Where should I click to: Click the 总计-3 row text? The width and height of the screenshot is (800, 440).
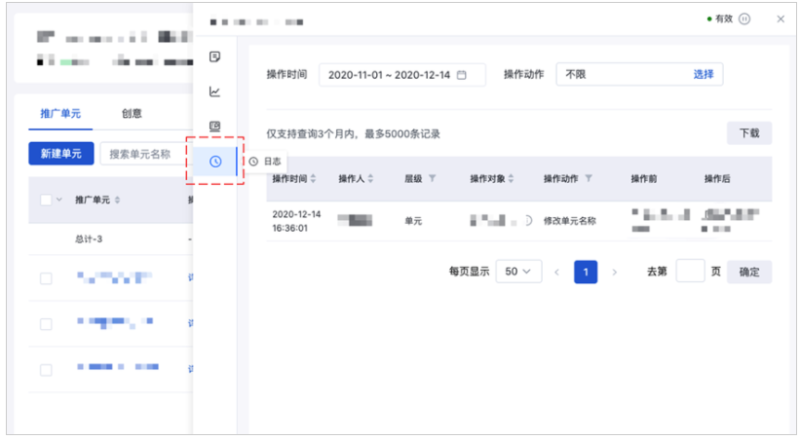click(x=89, y=239)
